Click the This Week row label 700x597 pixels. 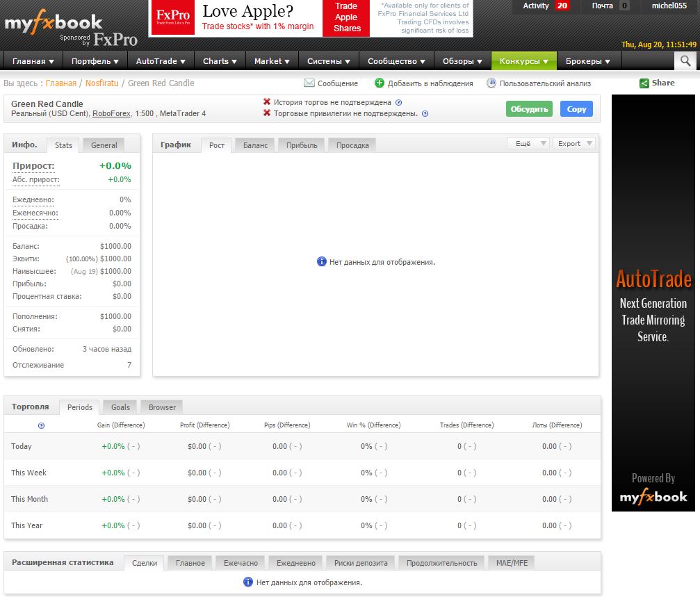pos(29,473)
